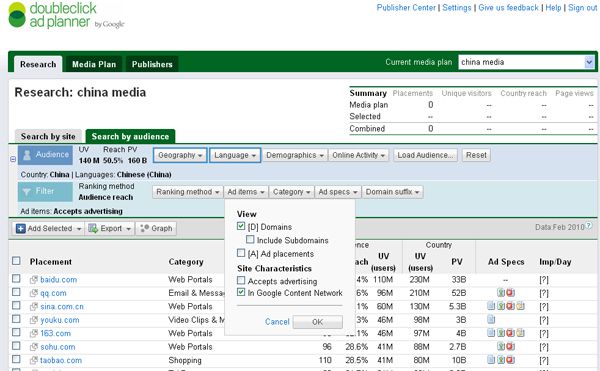This screenshot has height=371, width=600.
Task: Open the Current media plan combo box
Action: point(526,62)
